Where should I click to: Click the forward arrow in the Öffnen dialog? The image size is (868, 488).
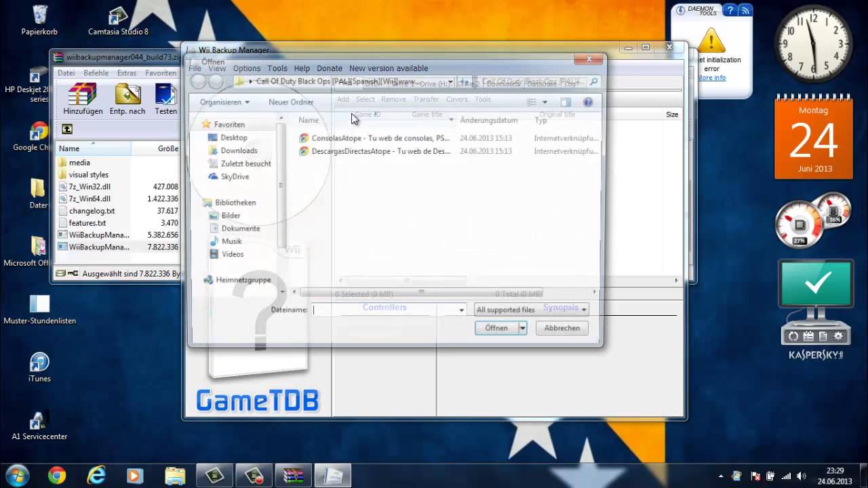[216, 82]
